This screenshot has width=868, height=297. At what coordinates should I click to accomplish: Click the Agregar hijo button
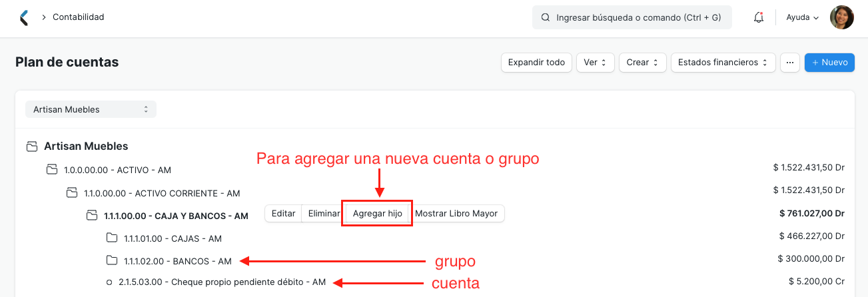tap(377, 214)
